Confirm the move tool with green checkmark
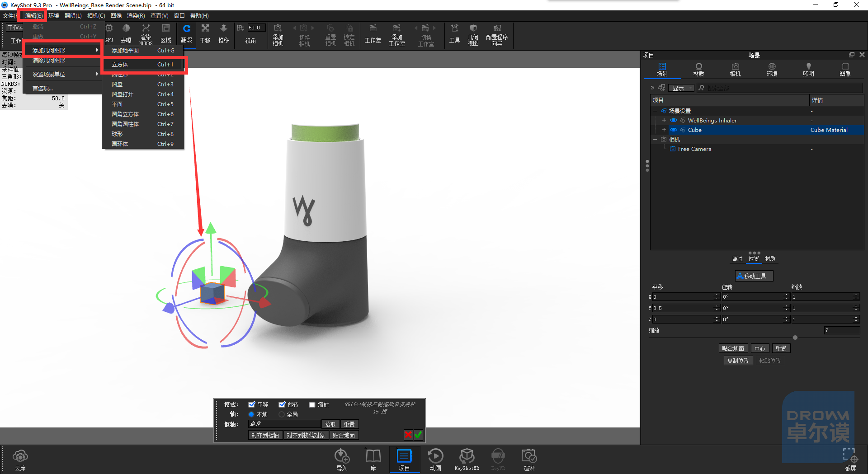The width and height of the screenshot is (868, 474). (x=418, y=435)
